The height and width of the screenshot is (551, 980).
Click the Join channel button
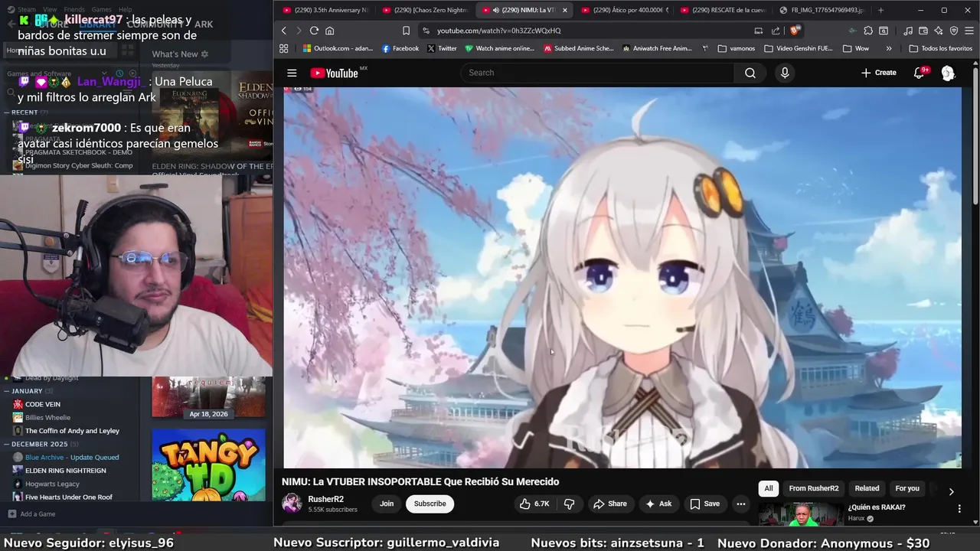(x=387, y=504)
